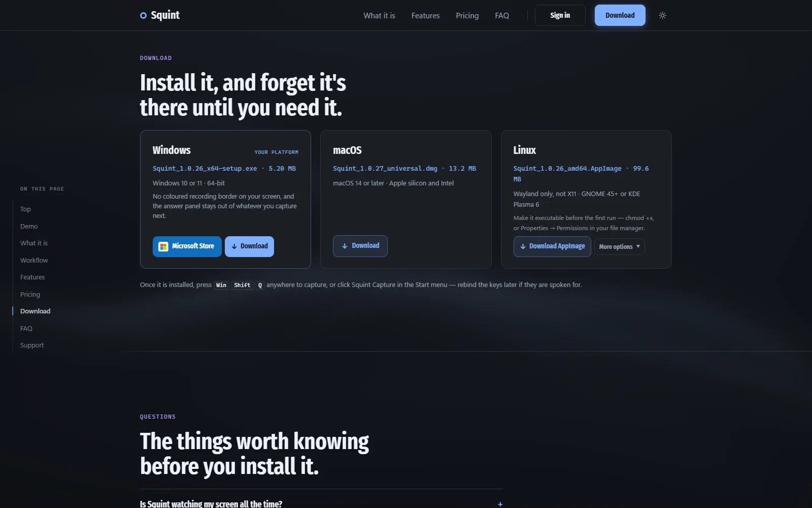Jump to Features in page sidebar
The width and height of the screenshot is (812, 508).
(x=32, y=277)
